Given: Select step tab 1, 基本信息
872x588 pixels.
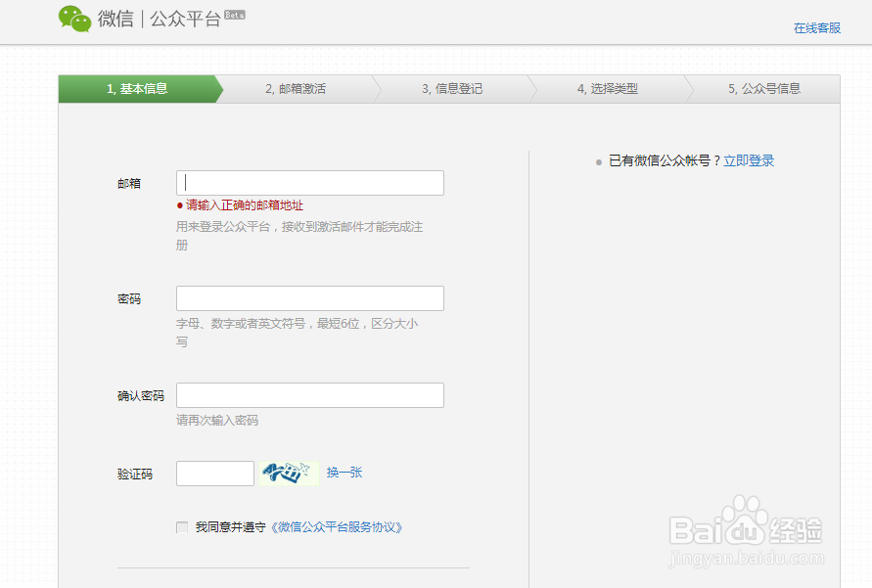Looking at the screenshot, I should click(137, 89).
